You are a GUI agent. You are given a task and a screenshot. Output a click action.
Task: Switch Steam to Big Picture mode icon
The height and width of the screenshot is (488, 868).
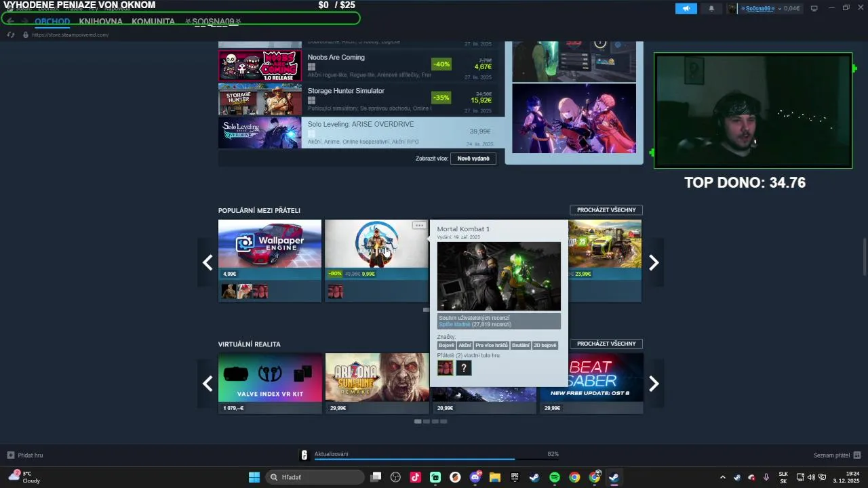pyautogui.click(x=814, y=8)
